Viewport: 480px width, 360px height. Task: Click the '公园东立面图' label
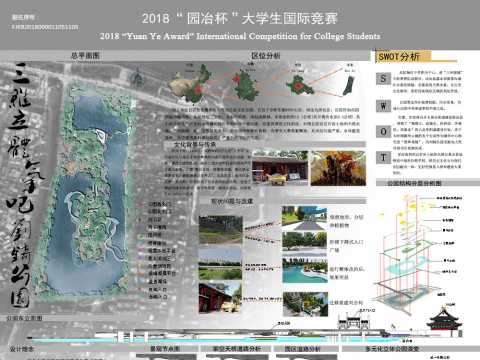pos(24,318)
